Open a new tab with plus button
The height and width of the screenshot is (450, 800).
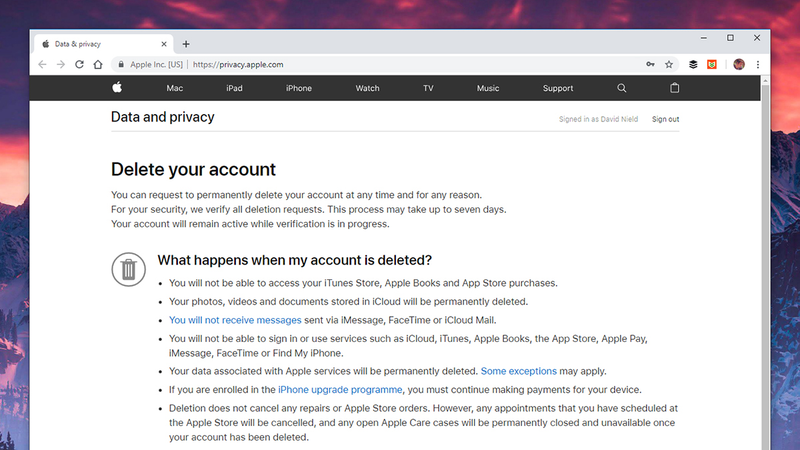click(x=186, y=44)
